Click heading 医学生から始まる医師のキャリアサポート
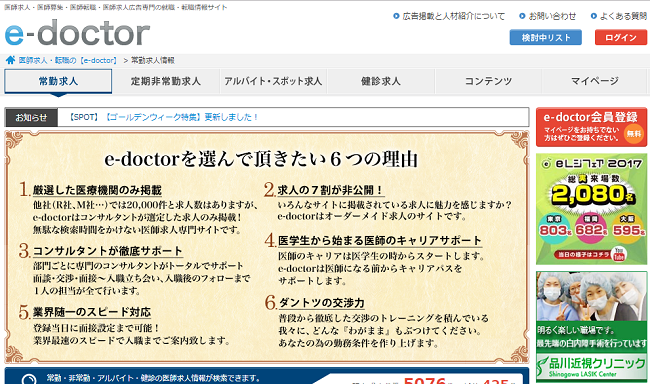650x384 pixels. (x=380, y=241)
